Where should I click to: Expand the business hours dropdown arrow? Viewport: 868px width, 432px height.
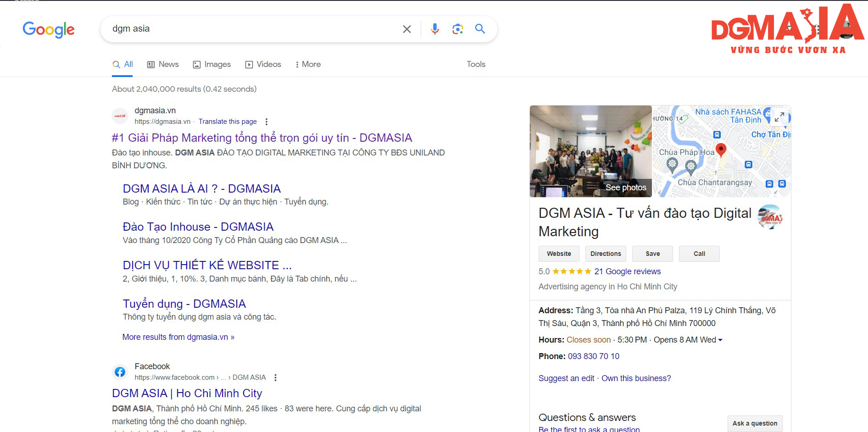[x=720, y=340]
